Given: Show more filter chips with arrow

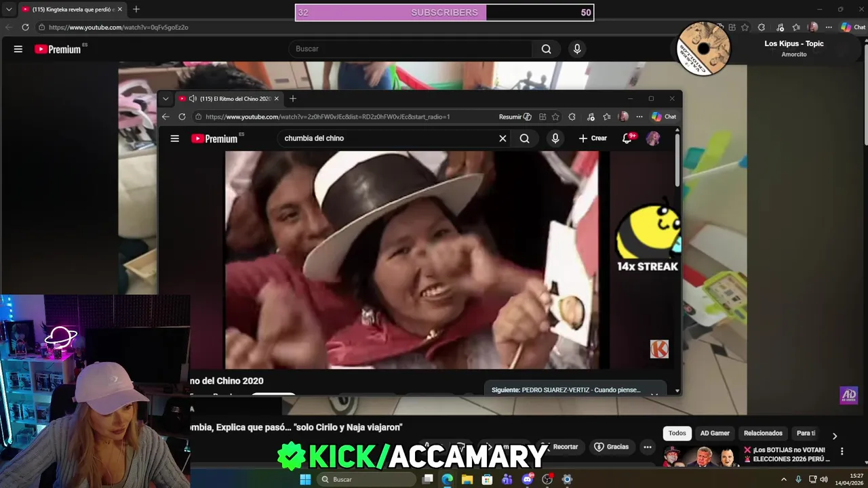Looking at the screenshot, I should click(x=835, y=436).
